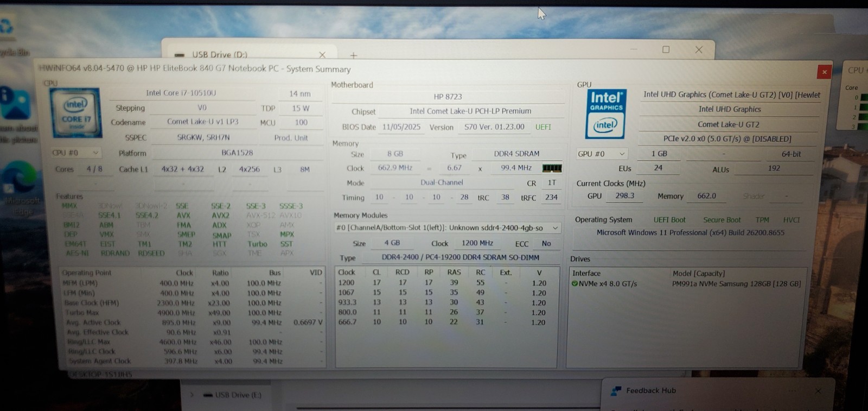The image size is (868, 411).
Task: Click the green NVMe drive status icon
Action: pyautogui.click(x=575, y=283)
